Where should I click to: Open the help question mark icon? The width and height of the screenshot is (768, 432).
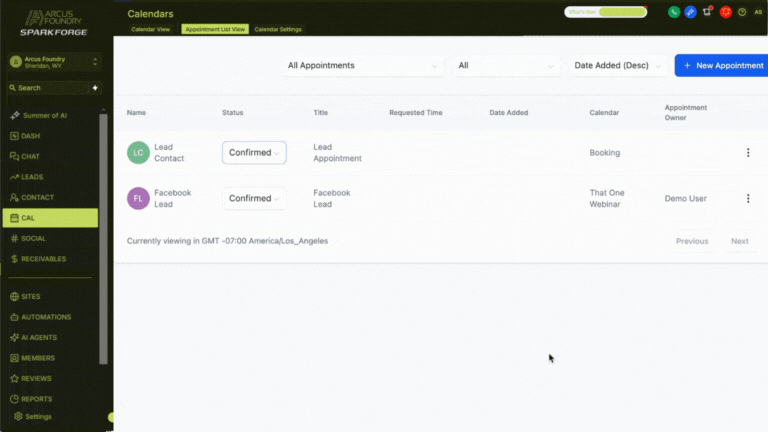tap(742, 12)
